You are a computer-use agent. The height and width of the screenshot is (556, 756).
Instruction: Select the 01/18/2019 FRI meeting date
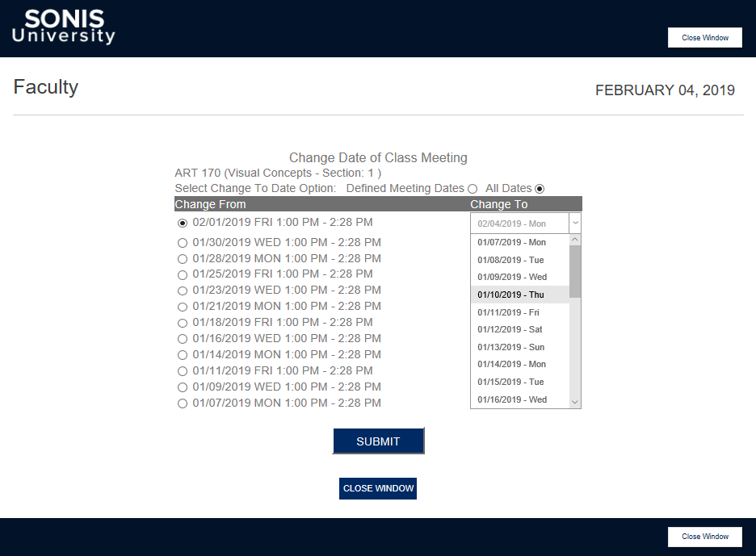pyautogui.click(x=183, y=322)
